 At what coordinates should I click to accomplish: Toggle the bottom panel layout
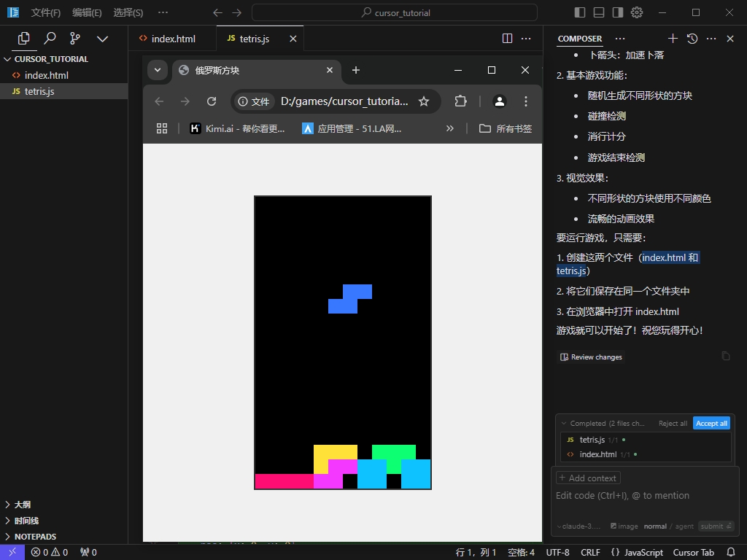599,12
